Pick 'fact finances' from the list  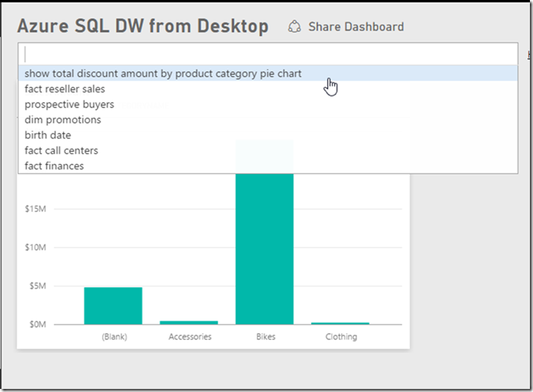click(x=268, y=166)
